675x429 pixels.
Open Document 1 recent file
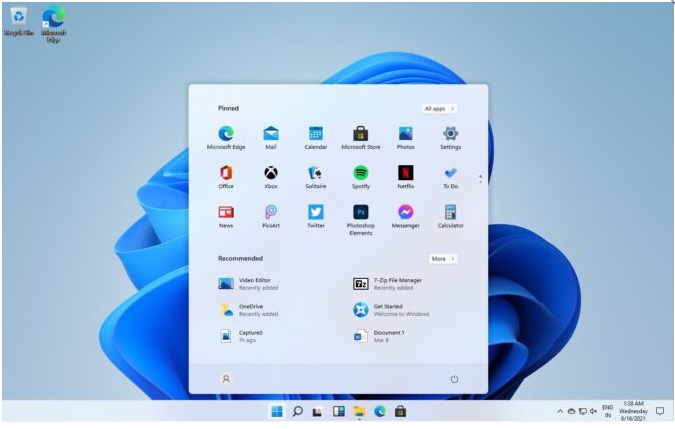pyautogui.click(x=378, y=336)
